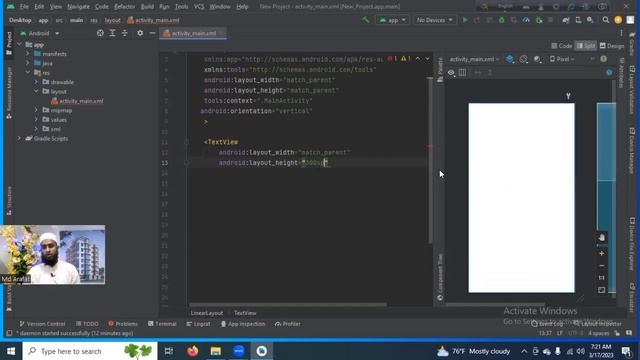Click the Search Everywhere magnifier icon
The height and width of the screenshot is (360, 640).
(606, 20)
